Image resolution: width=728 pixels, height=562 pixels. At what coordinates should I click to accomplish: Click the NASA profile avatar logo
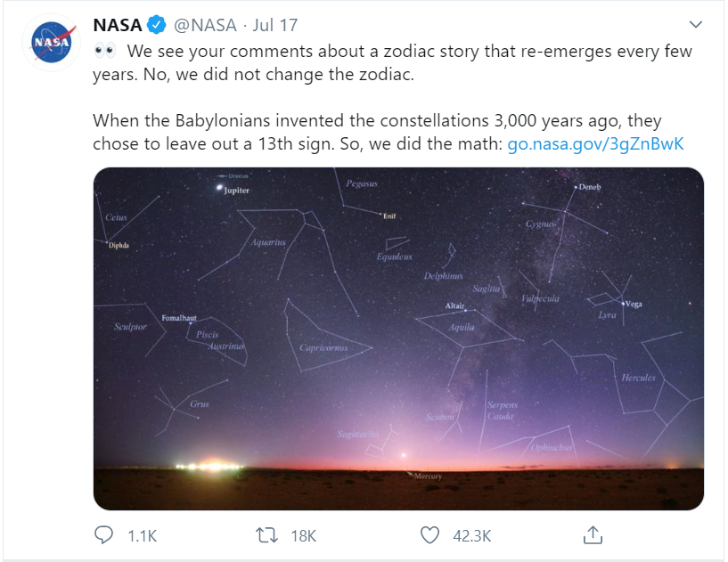point(52,43)
